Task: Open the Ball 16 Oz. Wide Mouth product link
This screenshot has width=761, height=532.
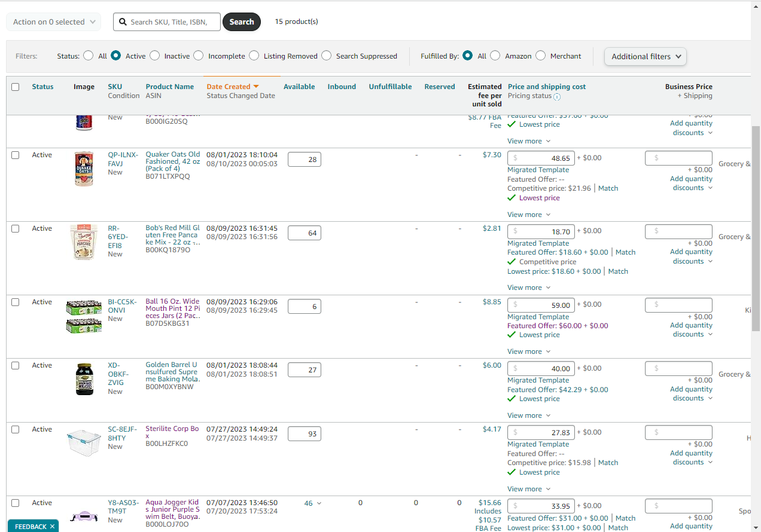Action: (173, 309)
